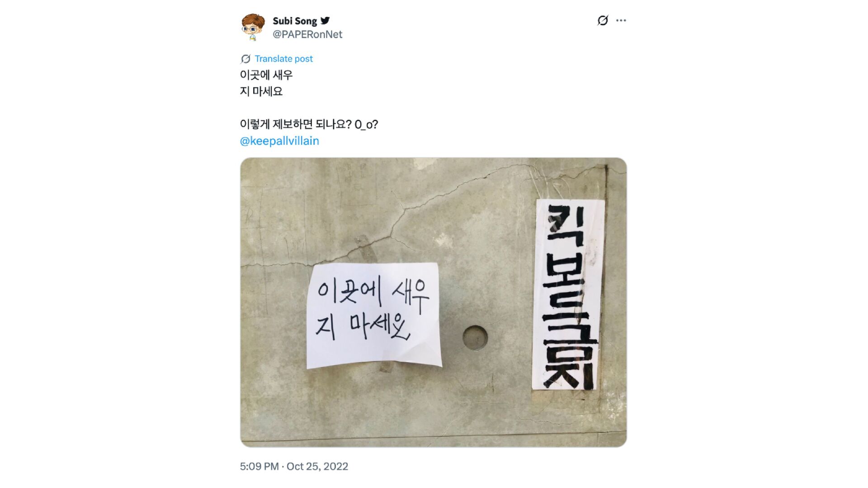
Task: Open the Subi Song display name
Action: (295, 21)
